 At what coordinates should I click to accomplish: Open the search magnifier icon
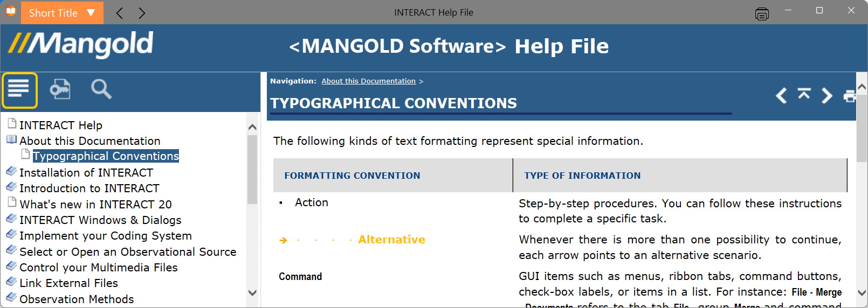101,89
